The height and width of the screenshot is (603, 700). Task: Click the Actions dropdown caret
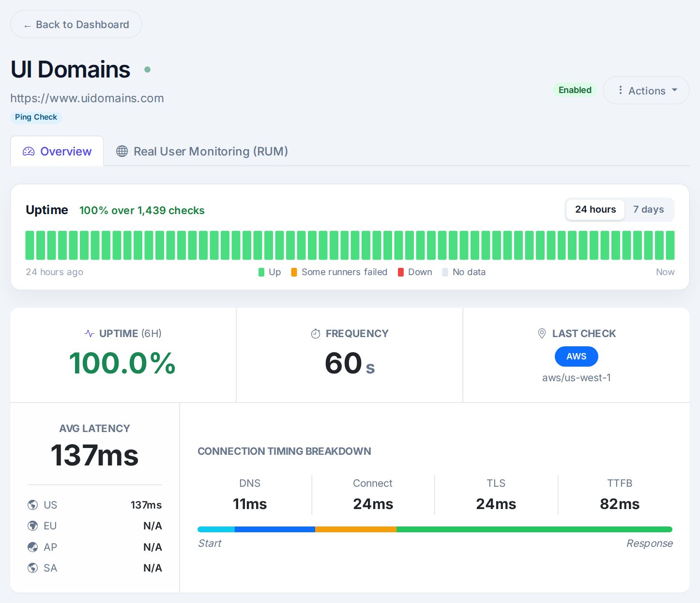[674, 90]
